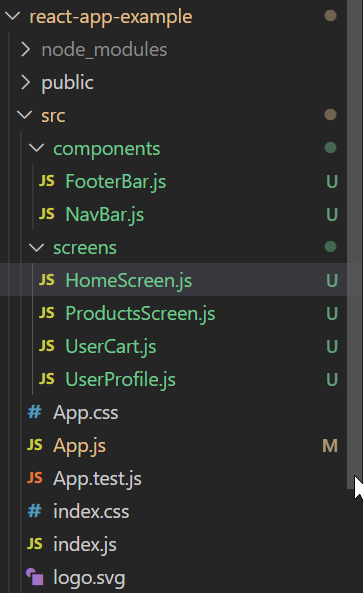Viewport: 363px width, 593px height.
Task: Click the JS icon beside NavBar.js
Action: [x=47, y=214]
